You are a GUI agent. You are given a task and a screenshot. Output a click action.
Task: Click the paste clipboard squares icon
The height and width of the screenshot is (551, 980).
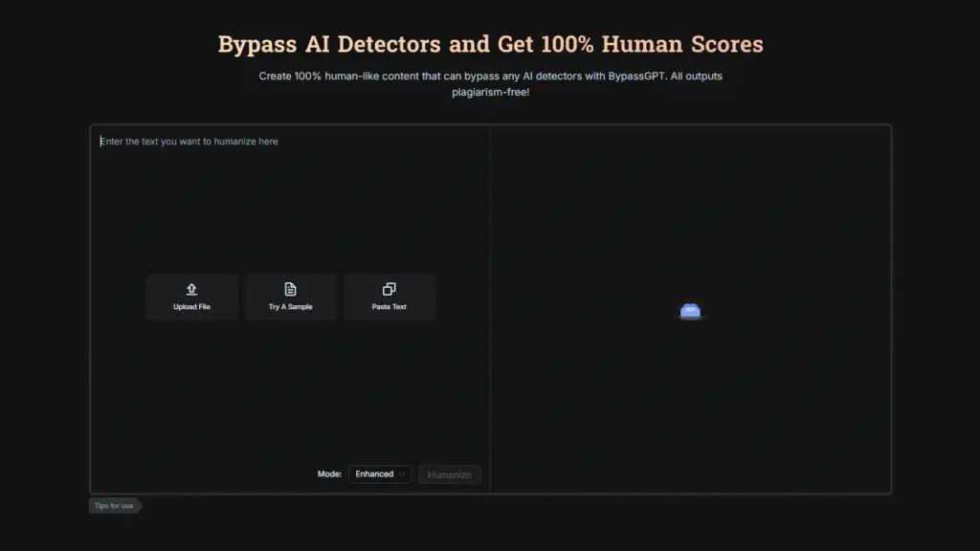click(x=389, y=289)
